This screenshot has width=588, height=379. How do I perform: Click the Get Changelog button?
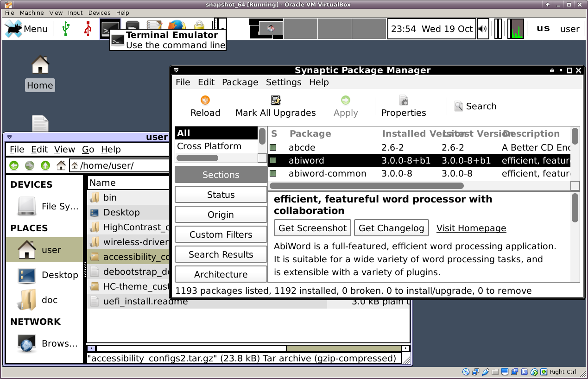[392, 228]
